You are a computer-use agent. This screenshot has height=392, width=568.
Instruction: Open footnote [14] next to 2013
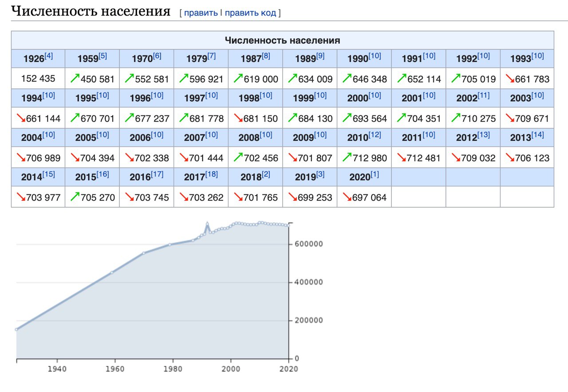(x=538, y=135)
